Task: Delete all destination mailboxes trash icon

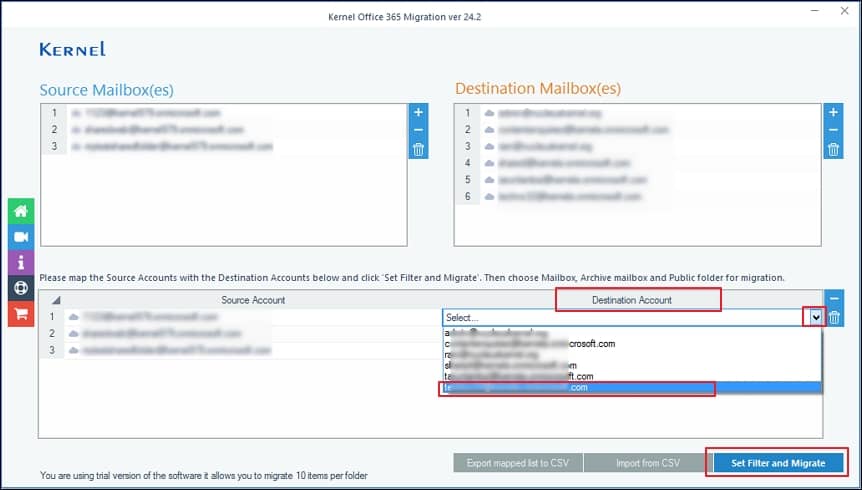Action: pos(833,149)
